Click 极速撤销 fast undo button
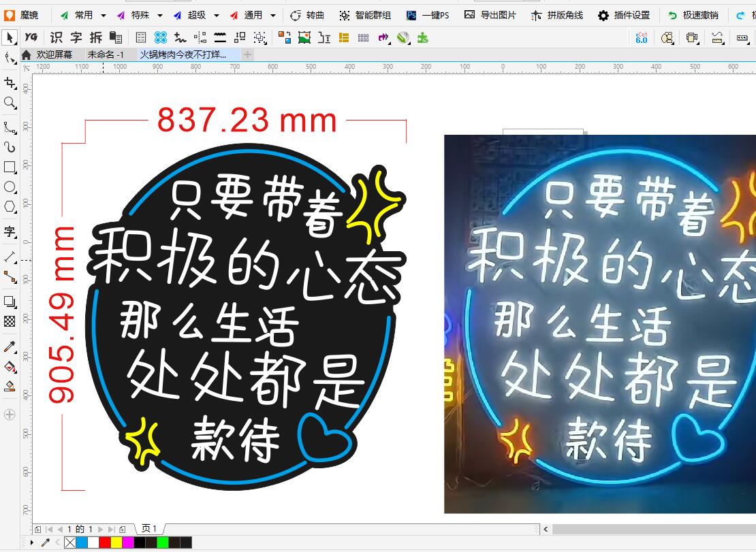 [x=693, y=16]
